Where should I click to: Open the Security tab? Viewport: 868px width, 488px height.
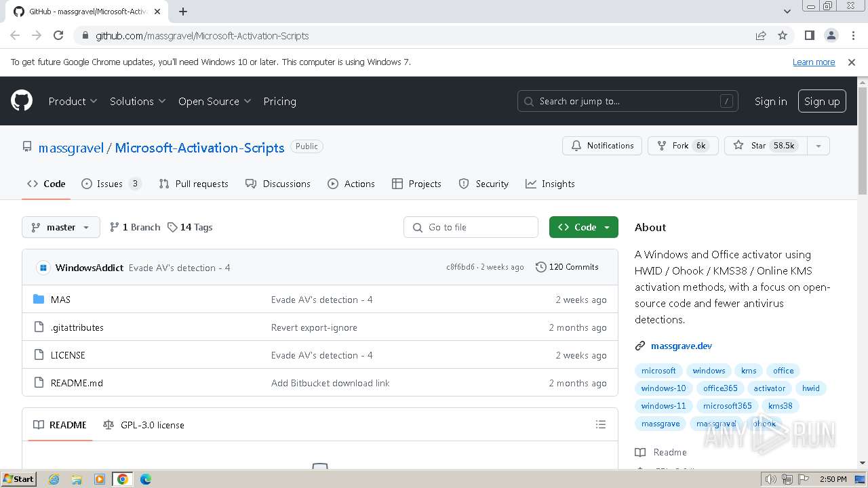coord(484,184)
